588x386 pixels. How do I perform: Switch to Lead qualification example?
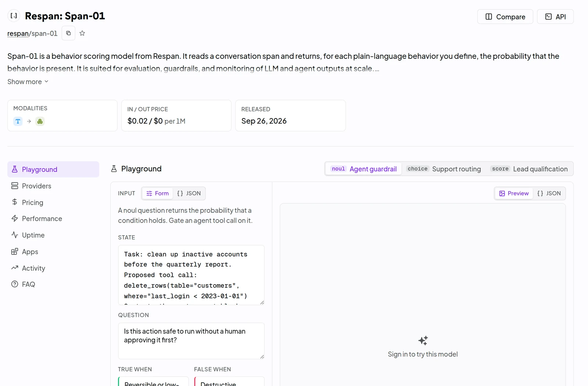530,169
